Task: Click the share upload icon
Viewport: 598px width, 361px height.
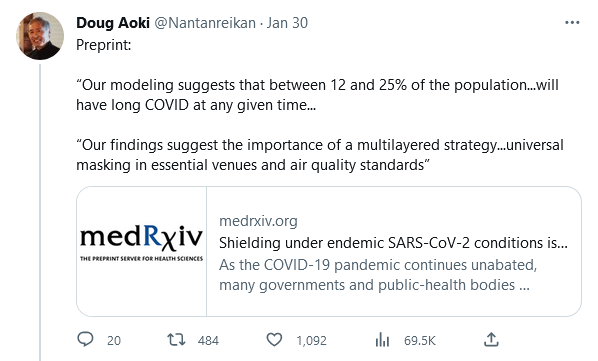Action: click(x=491, y=339)
